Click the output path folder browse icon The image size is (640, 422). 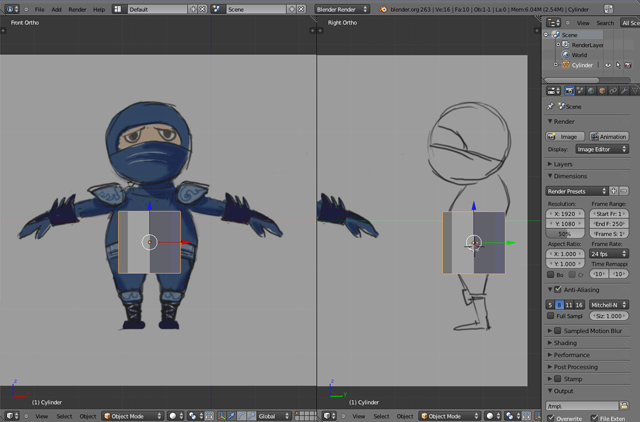(624, 406)
